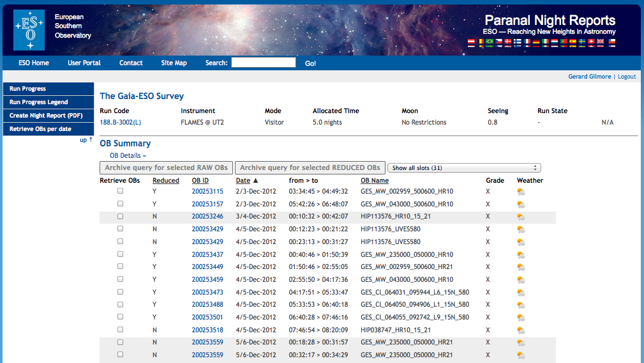Select checkbox for OB 200253501
The image size is (644, 363).
120,317
